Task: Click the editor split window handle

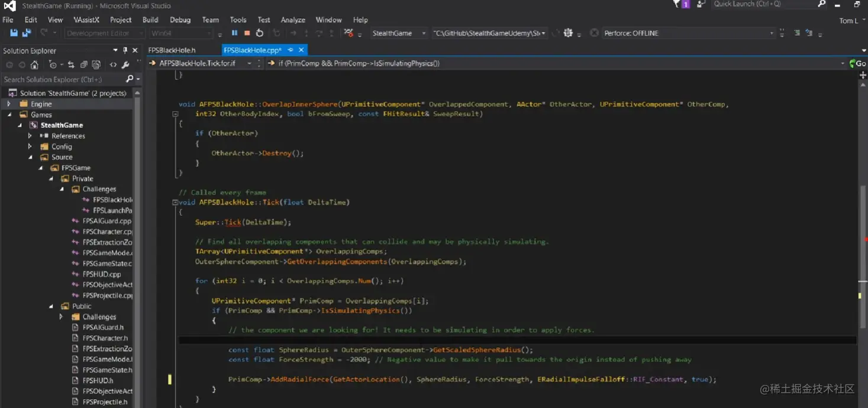Action: tap(863, 75)
